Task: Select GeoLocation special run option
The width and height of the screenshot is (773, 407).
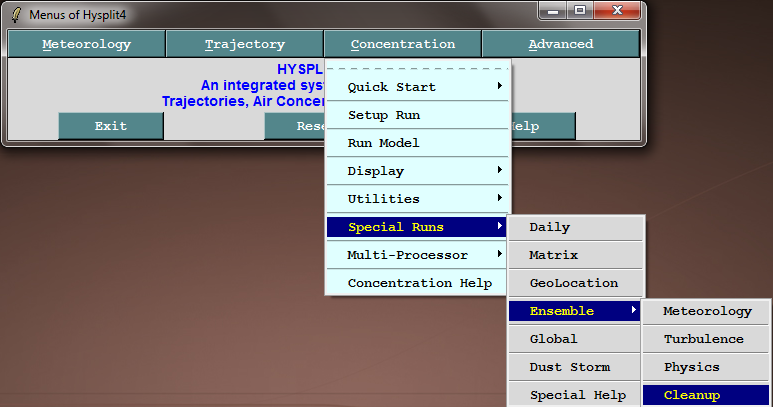Action: click(575, 283)
